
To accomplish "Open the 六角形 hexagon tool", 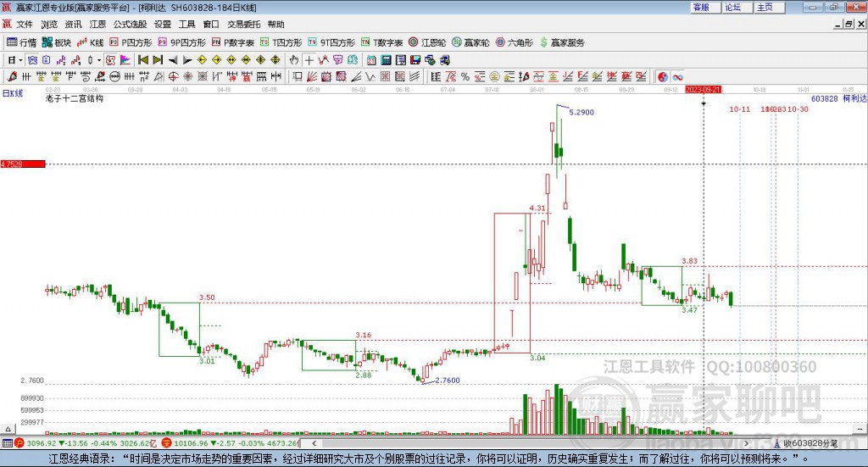I will point(515,42).
